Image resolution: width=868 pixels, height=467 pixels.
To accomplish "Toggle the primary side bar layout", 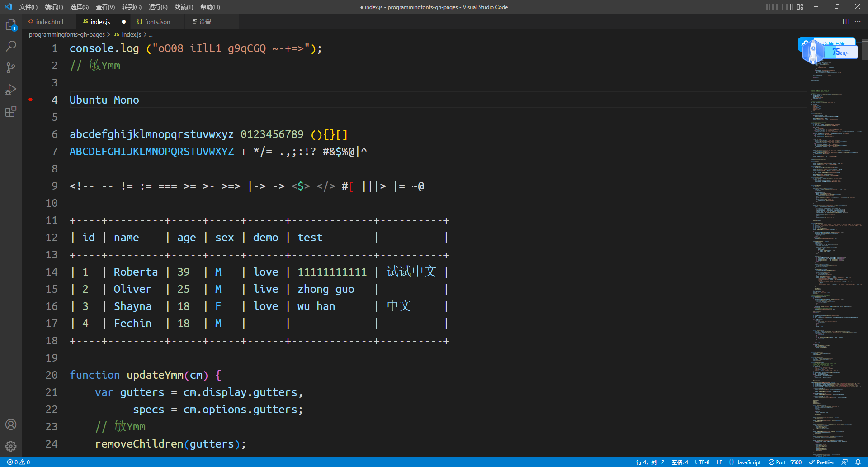I will coord(770,7).
